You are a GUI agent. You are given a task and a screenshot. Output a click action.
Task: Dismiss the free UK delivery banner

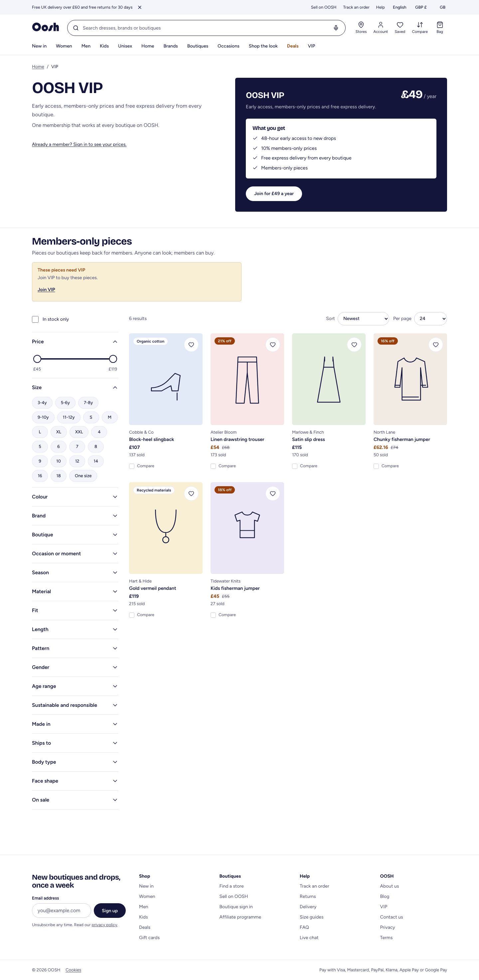point(140,7)
